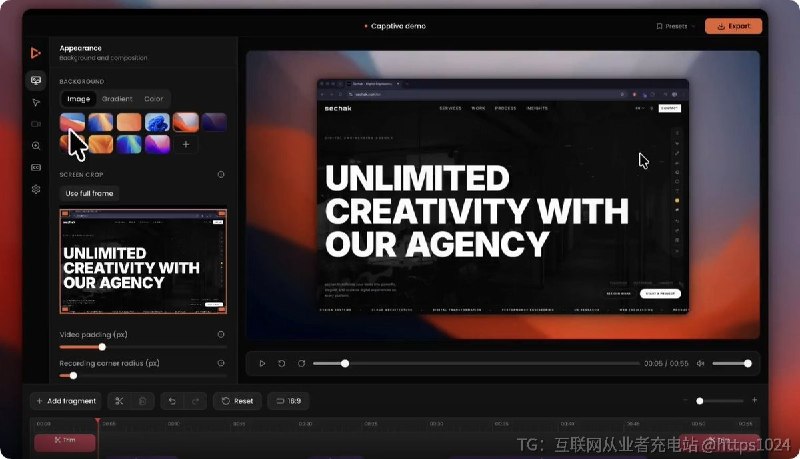Click the clockwise loop arrow
The width and height of the screenshot is (800, 459).
pyautogui.click(x=302, y=364)
